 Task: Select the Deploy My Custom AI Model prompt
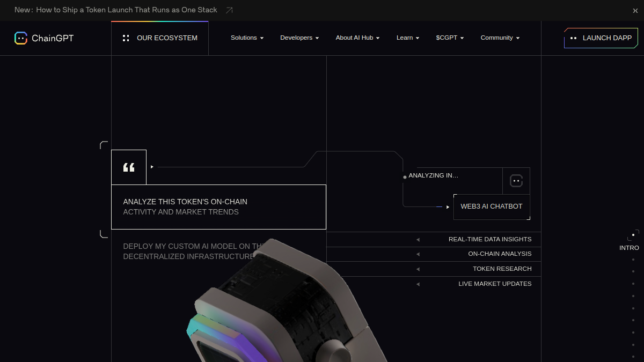pos(193,252)
